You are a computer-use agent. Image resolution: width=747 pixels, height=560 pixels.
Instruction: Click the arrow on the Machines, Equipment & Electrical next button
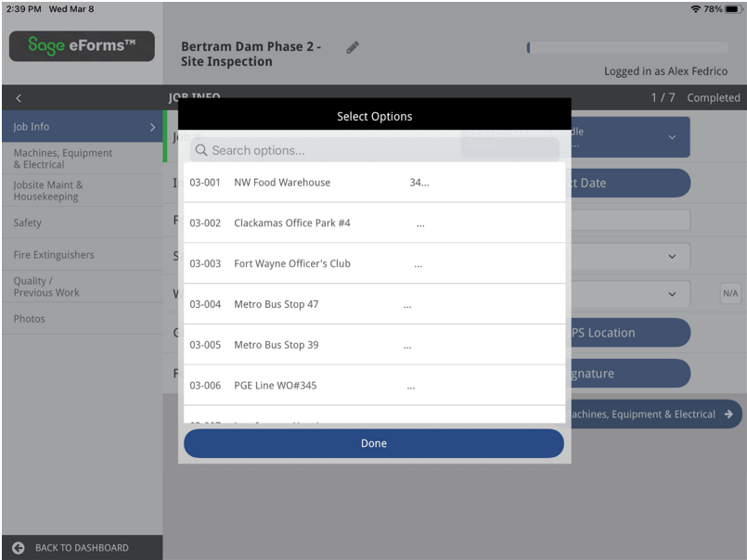728,414
